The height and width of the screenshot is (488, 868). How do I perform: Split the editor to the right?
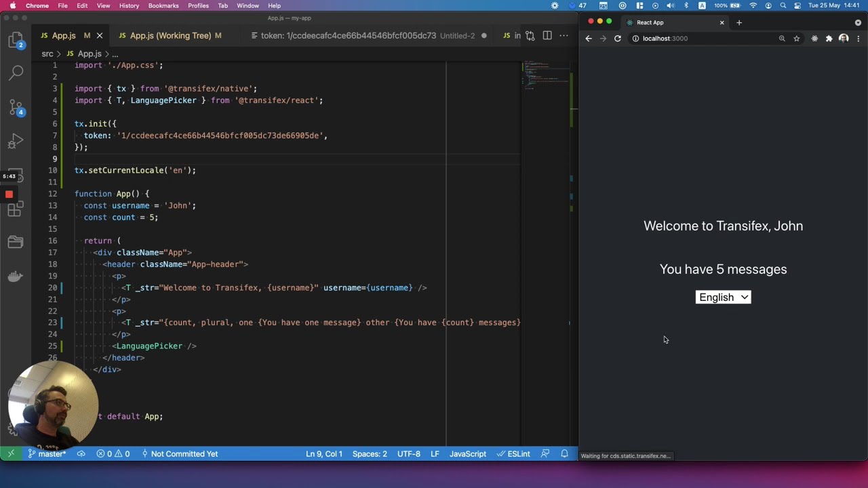point(547,35)
